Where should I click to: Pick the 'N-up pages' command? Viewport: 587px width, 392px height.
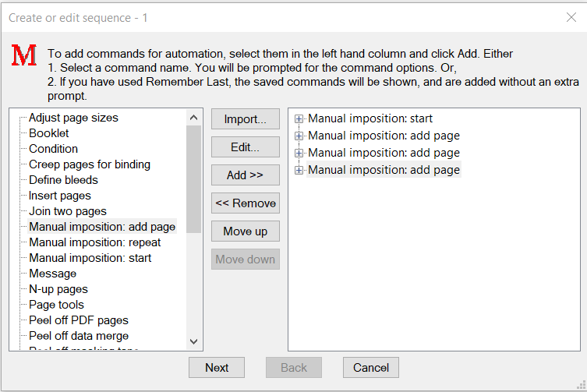[58, 289]
